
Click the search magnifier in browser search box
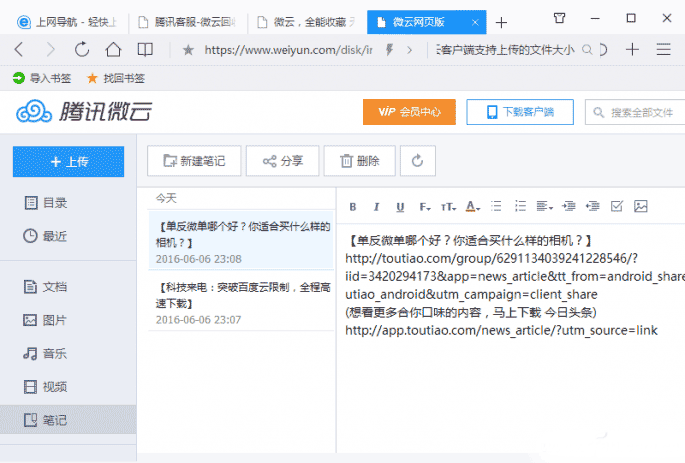tap(587, 50)
